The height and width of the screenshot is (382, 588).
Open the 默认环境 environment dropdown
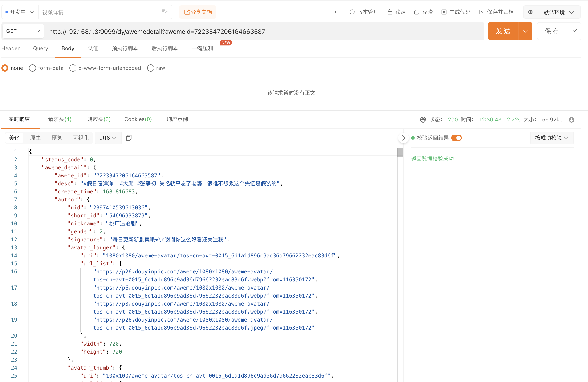554,12
